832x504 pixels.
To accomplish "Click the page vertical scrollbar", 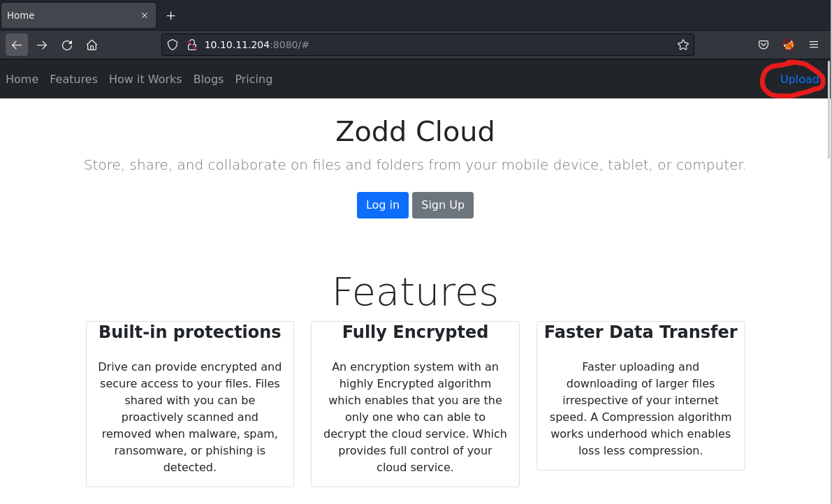I will [x=829, y=110].
